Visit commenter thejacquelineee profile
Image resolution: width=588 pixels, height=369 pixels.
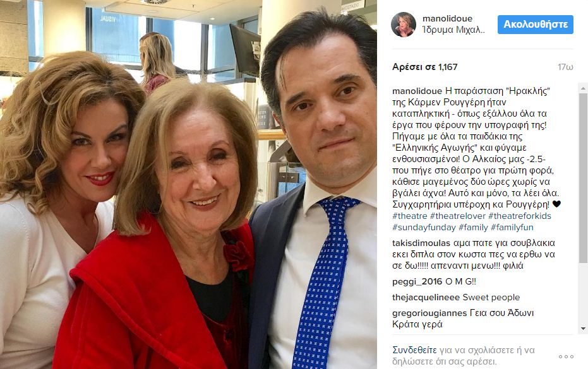pyautogui.click(x=426, y=298)
